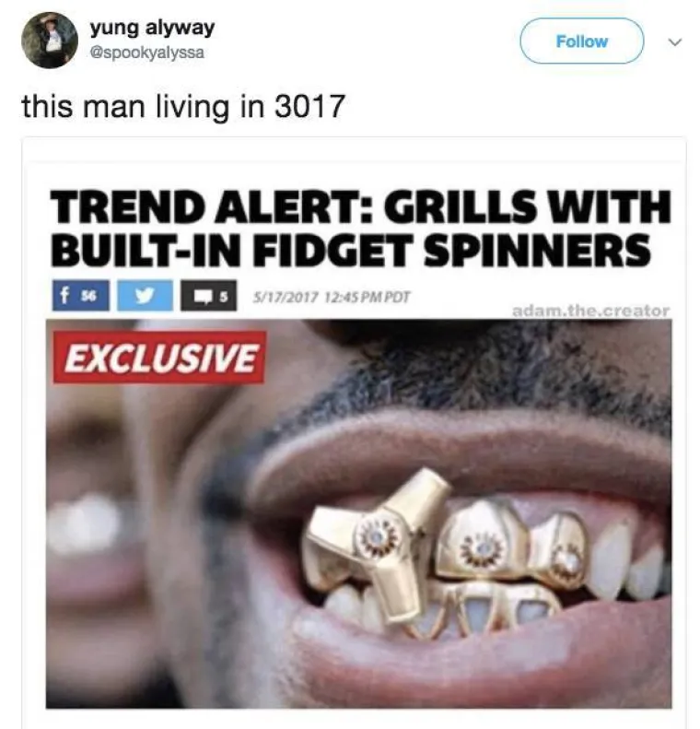
Task: Open the Trend Alert grills headline
Action: pos(360,228)
